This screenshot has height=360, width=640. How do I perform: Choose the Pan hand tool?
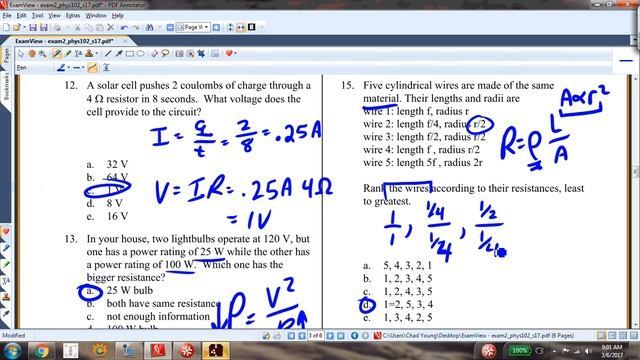click(x=32, y=53)
